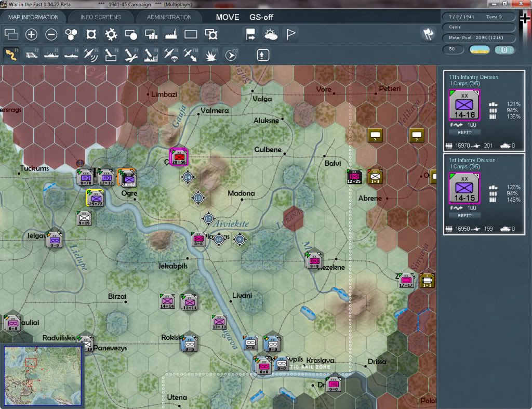Open 1st Infantry Division unit details
The height and width of the screenshot is (409, 532).
coord(472,160)
